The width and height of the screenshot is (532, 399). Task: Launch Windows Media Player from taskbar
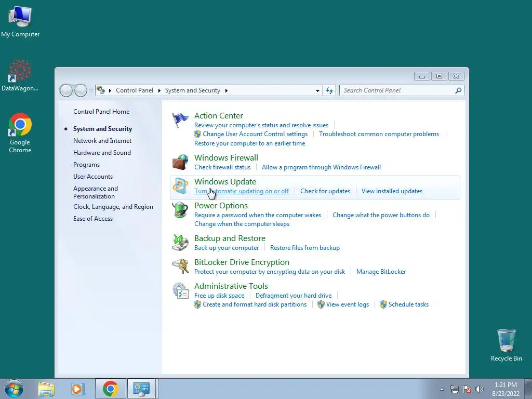tap(78, 389)
